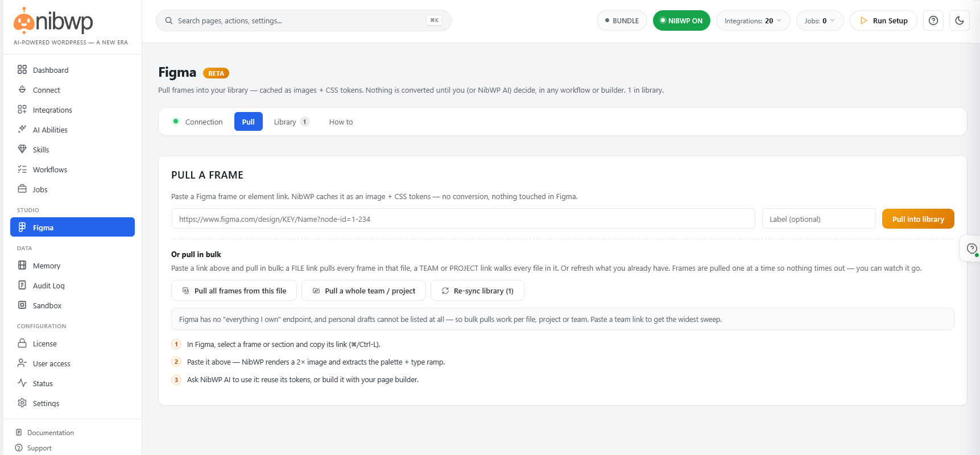Click the step 1 'In Figma, select a frame' text
The height and width of the screenshot is (455, 980).
point(284,345)
